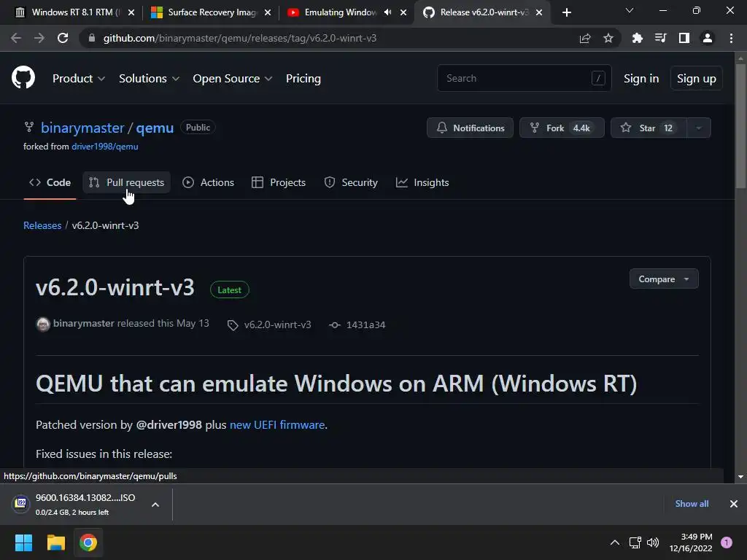View site info lock icon
This screenshot has width=747, height=560.
pos(91,38)
